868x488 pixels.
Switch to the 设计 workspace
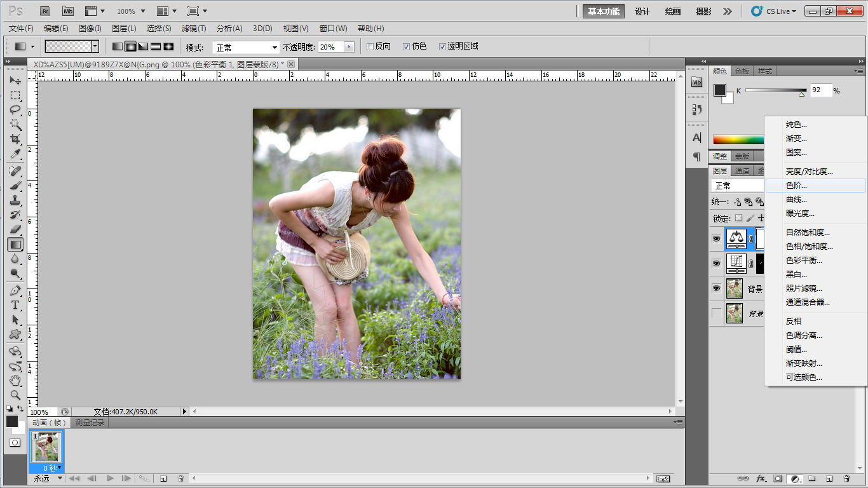point(642,11)
